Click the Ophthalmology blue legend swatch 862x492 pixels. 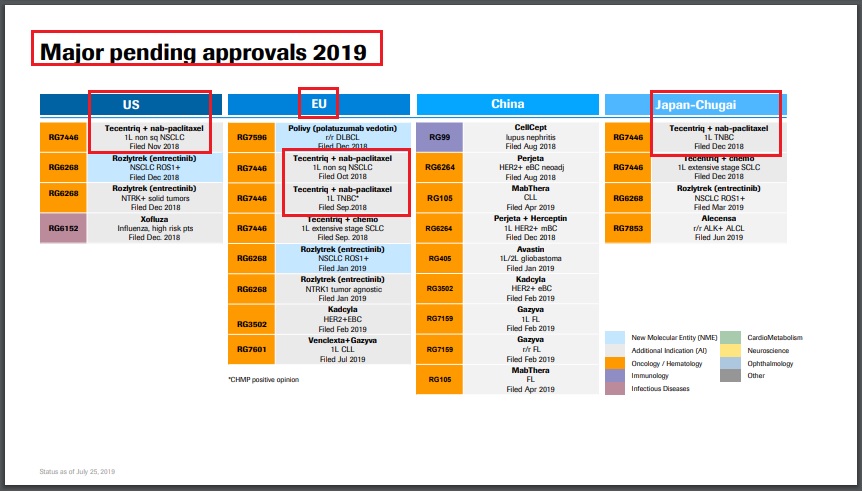(x=730, y=363)
